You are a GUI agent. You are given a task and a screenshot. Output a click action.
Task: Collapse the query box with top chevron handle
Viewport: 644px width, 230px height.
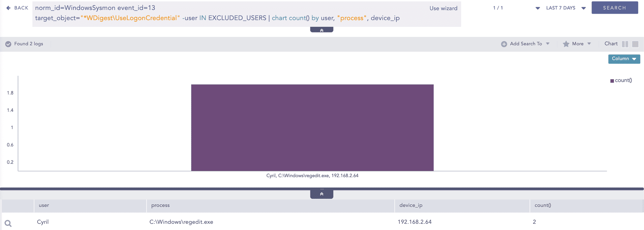coord(321,30)
